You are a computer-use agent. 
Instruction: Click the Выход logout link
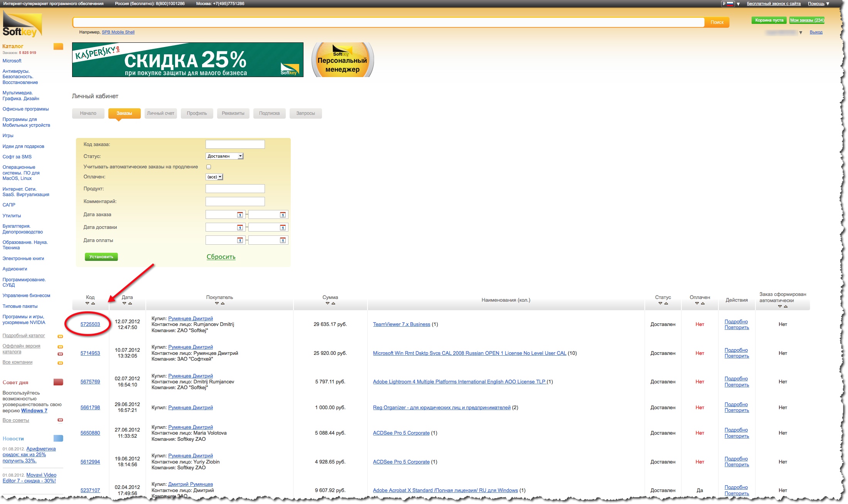pyautogui.click(x=816, y=32)
